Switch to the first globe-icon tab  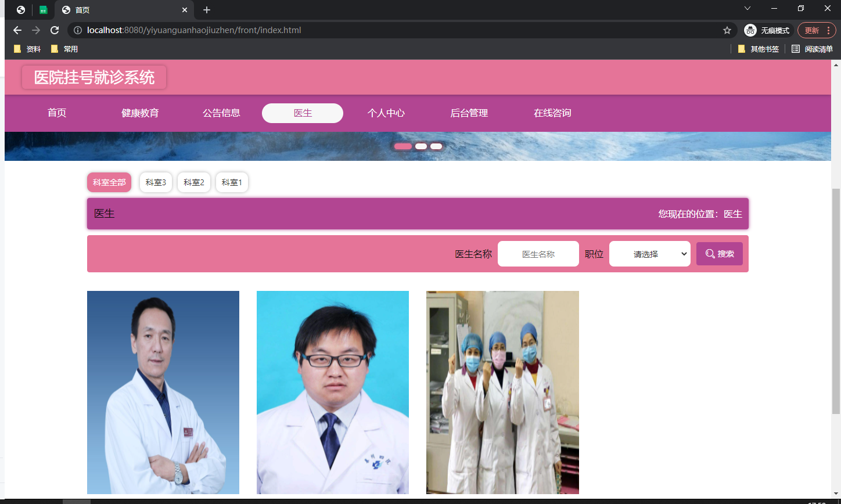(x=21, y=10)
